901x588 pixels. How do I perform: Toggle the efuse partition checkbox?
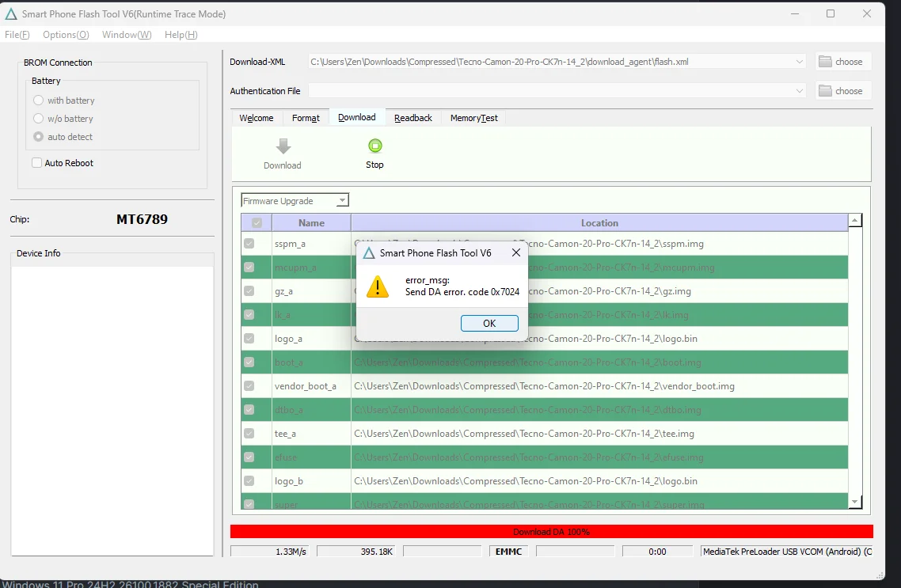[x=249, y=457]
